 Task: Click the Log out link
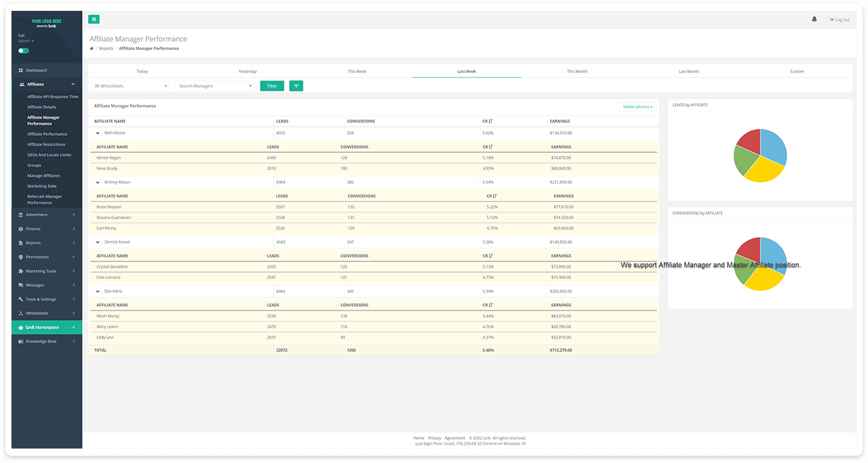pos(840,20)
